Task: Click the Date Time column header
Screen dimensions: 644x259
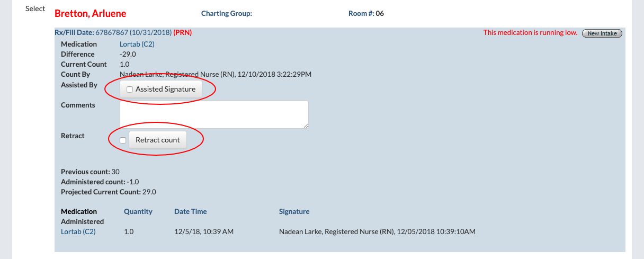Action: tap(190, 211)
